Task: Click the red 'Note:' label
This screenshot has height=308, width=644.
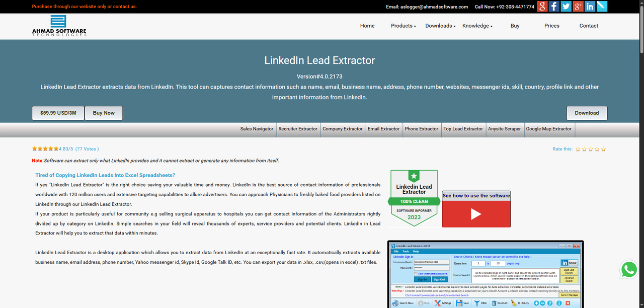Action: (38, 161)
